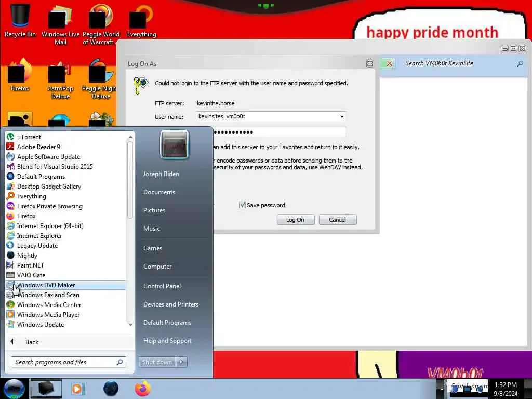Open Desktop Gadget Gallery

[65, 187]
